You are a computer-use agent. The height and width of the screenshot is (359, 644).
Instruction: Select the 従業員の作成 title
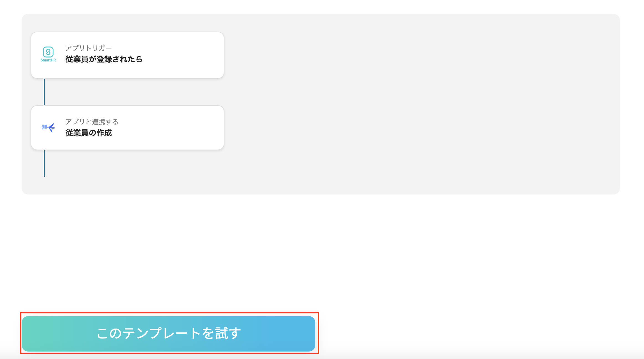pyautogui.click(x=89, y=133)
